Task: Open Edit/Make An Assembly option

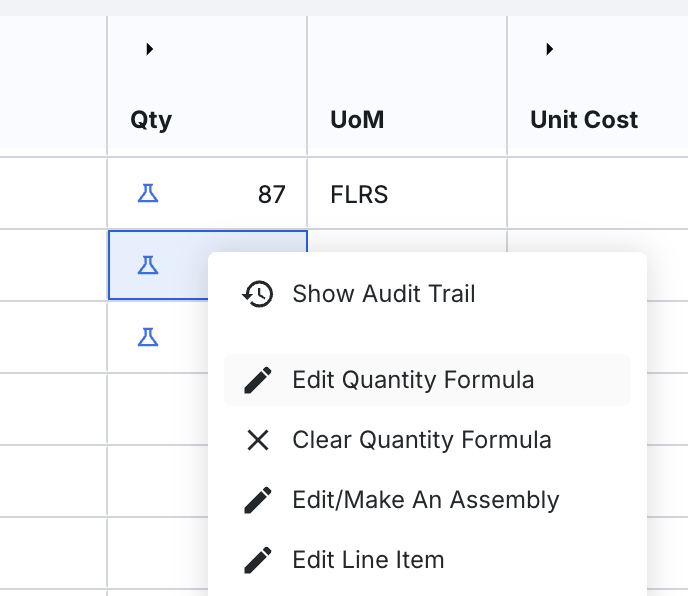Action: click(x=425, y=500)
